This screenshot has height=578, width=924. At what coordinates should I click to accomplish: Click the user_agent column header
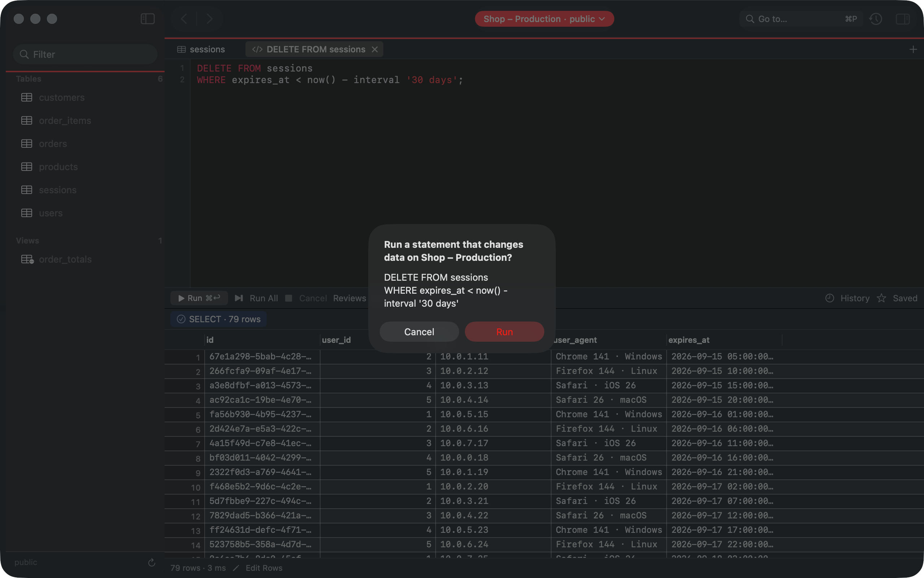[x=609, y=340]
